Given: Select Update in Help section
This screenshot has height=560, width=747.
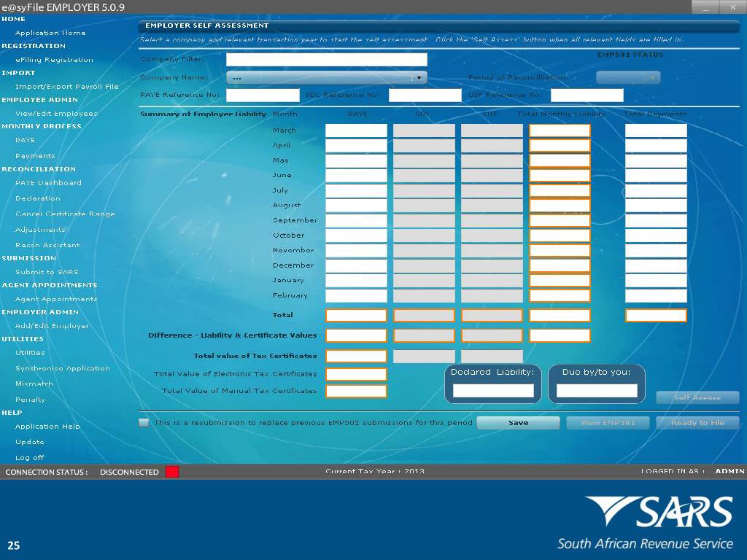Looking at the screenshot, I should (x=29, y=442).
